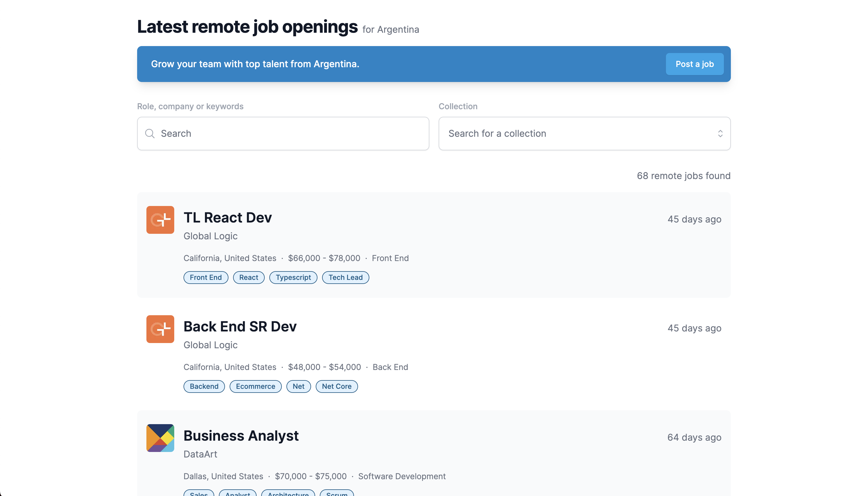The width and height of the screenshot is (868, 496).
Task: Click the 45 days ago timestamp for Back End SR Dev
Action: click(x=694, y=328)
